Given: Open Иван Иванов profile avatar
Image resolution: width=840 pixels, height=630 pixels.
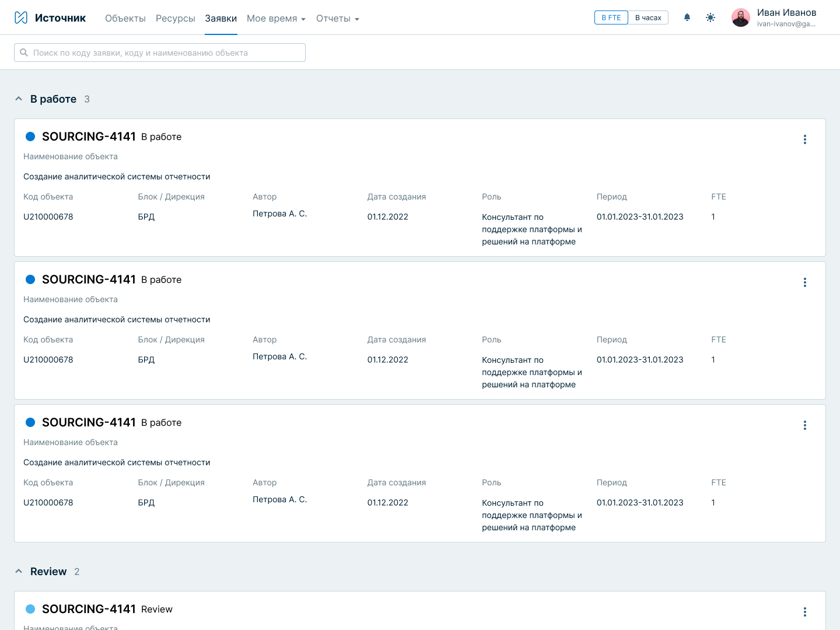Looking at the screenshot, I should coord(741,17).
